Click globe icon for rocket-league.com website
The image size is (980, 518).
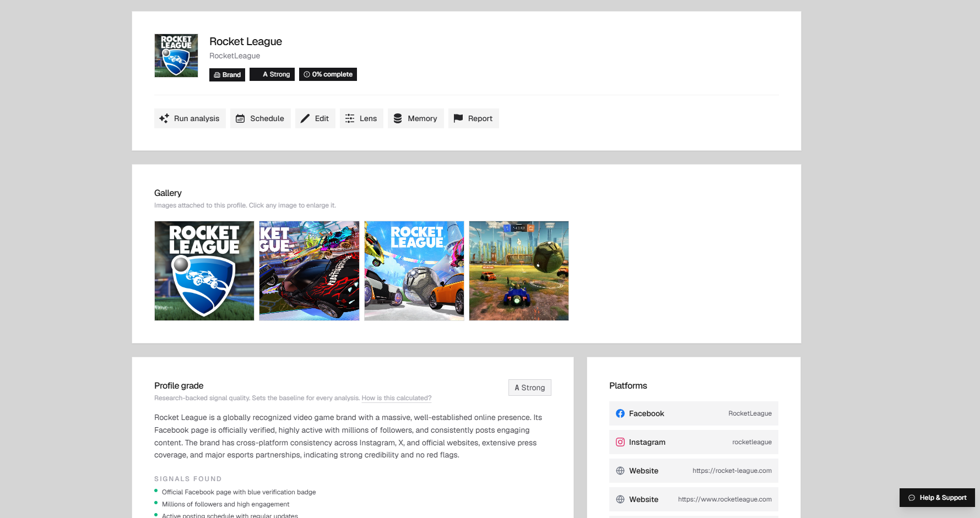tap(620, 471)
